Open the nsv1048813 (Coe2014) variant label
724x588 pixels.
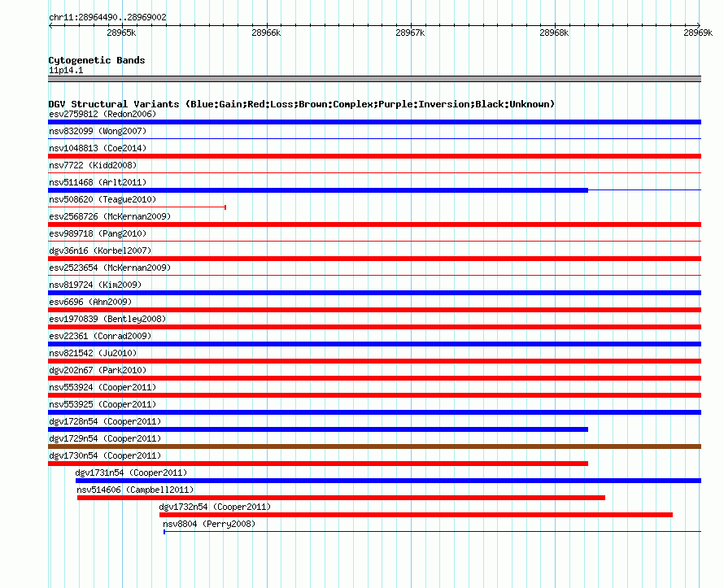coord(98,148)
